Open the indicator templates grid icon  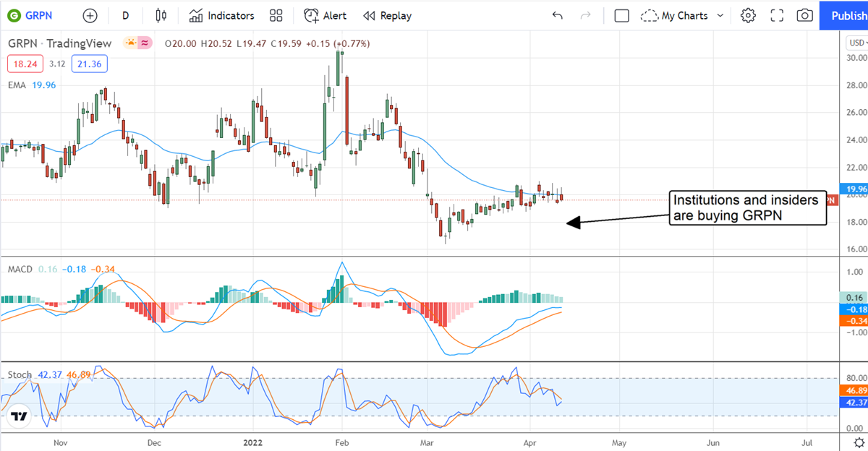(x=276, y=15)
